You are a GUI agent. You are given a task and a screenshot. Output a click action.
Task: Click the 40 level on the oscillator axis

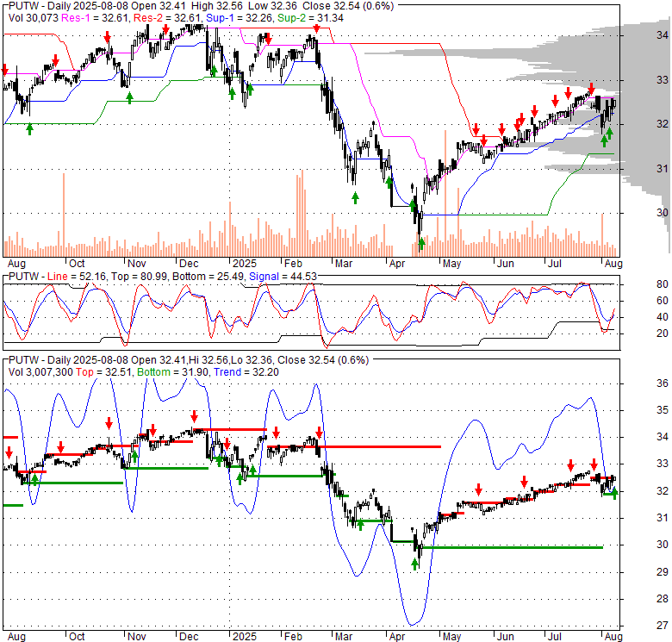[663, 317]
